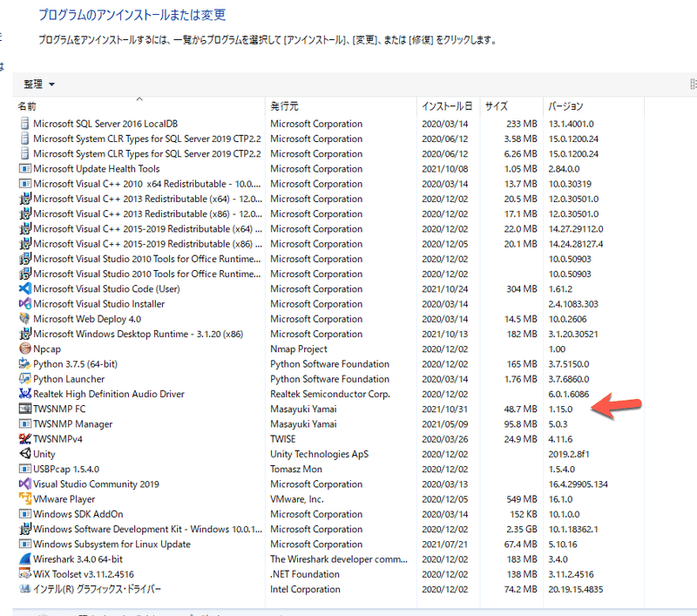The width and height of the screenshot is (697, 616).
Task: Click the publisher The Wireshark developer comm...
Action: tap(339, 559)
